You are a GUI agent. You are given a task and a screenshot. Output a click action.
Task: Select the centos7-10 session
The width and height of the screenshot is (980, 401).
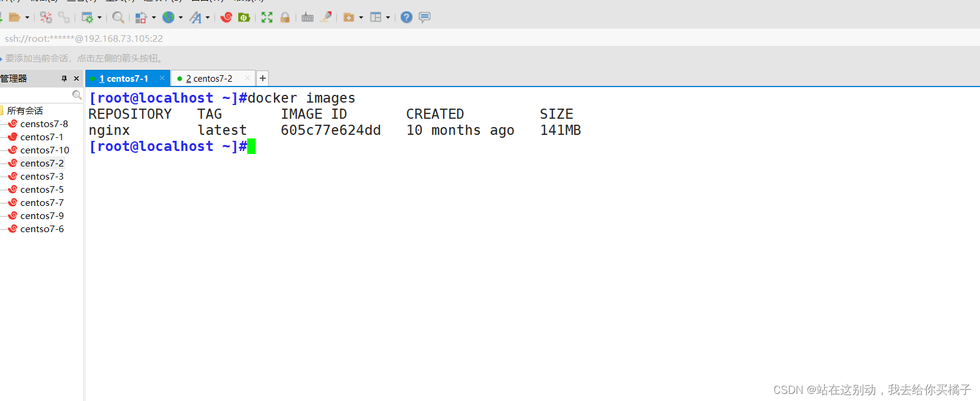pyautogui.click(x=45, y=150)
